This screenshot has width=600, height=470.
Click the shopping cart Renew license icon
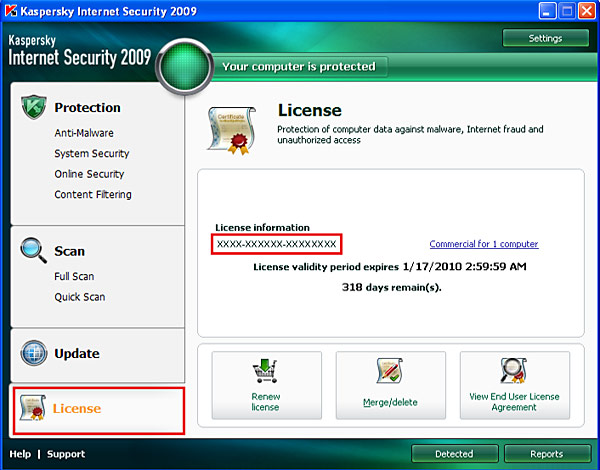point(265,370)
